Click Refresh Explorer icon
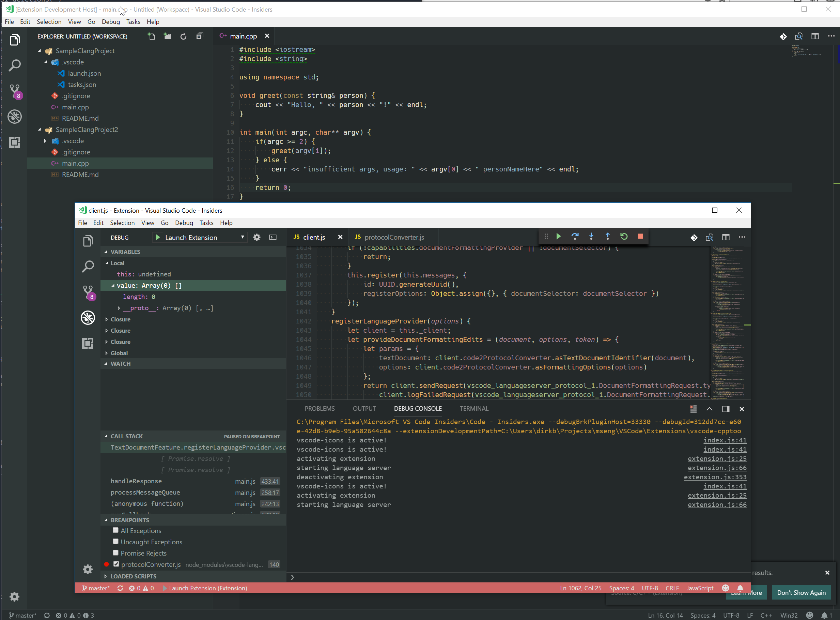This screenshot has width=840, height=620. click(x=183, y=36)
